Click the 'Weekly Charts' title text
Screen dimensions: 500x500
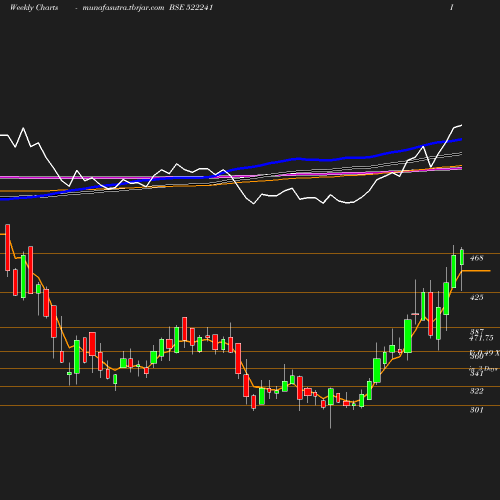[x=34, y=8]
